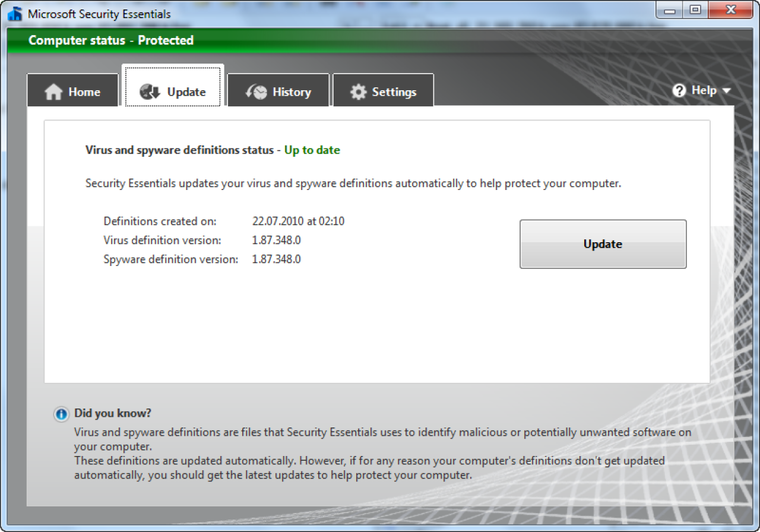The image size is (760, 532).
Task: Click 'Computer status - Protected' banner text
Action: point(111,40)
